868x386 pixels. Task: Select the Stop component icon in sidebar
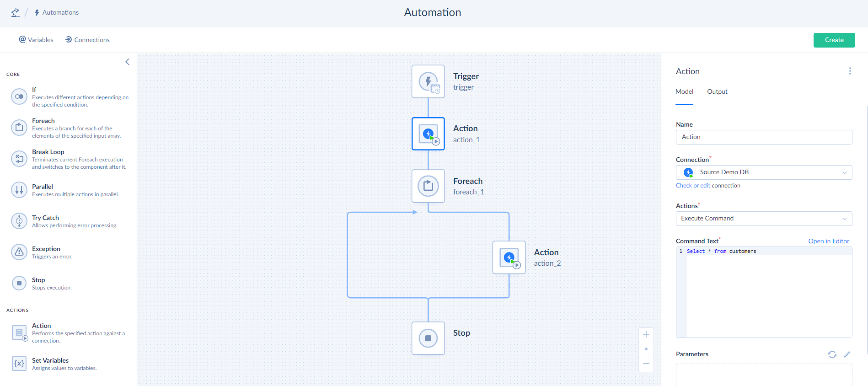point(19,283)
